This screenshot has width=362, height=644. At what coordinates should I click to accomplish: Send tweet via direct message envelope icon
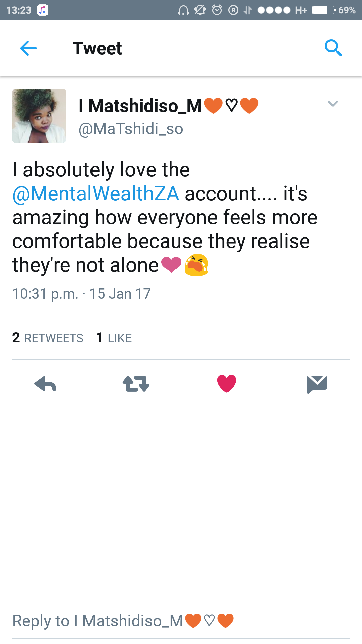tap(317, 384)
